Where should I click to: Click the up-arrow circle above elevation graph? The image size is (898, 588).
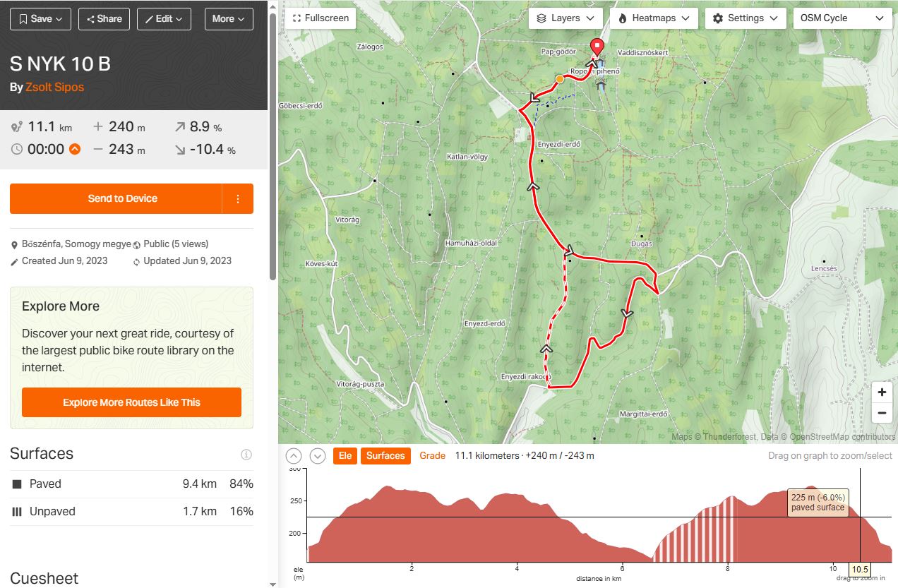pyautogui.click(x=294, y=456)
